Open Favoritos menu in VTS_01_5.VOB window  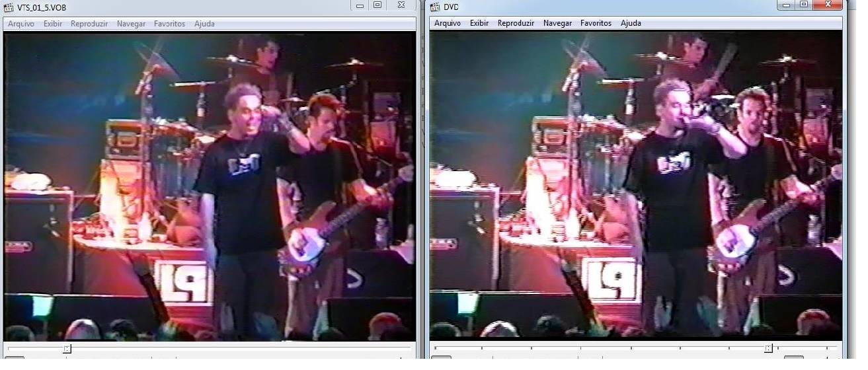click(x=169, y=24)
